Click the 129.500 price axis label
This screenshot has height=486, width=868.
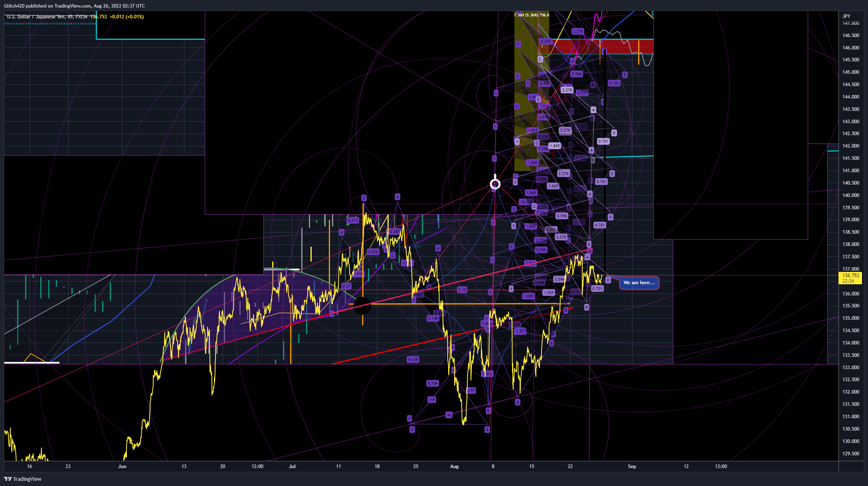pos(851,454)
